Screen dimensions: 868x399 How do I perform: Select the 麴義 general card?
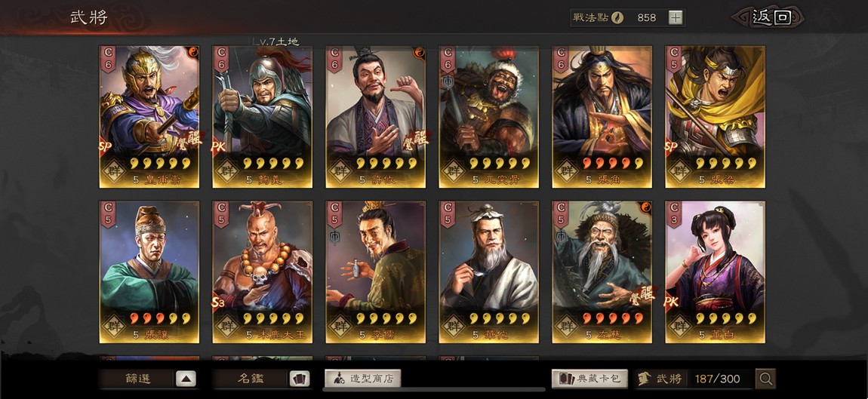click(263, 117)
